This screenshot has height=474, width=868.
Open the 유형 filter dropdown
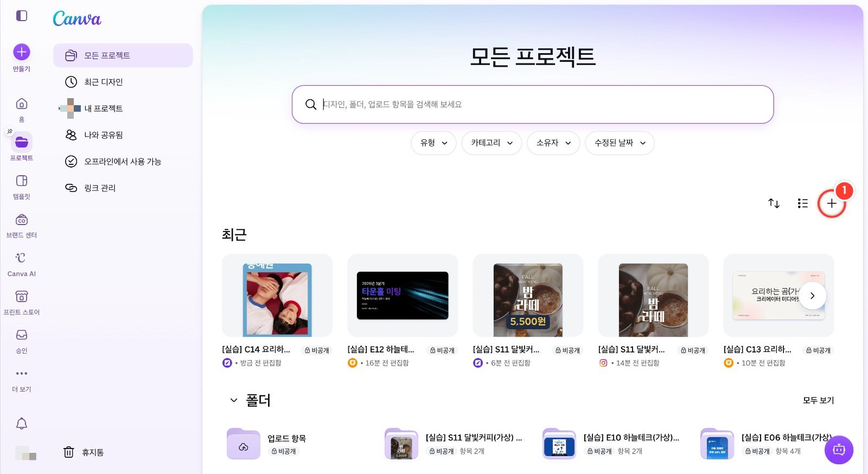pyautogui.click(x=433, y=143)
